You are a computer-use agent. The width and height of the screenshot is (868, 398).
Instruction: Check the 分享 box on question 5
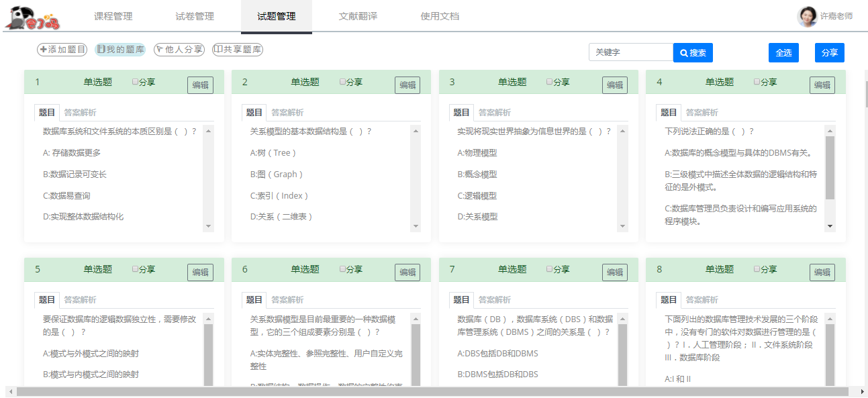135,269
